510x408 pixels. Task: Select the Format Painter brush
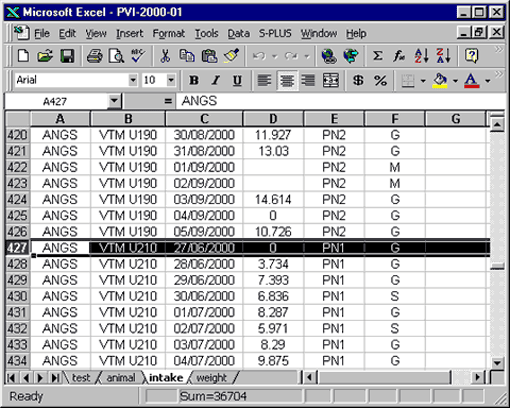coord(231,56)
